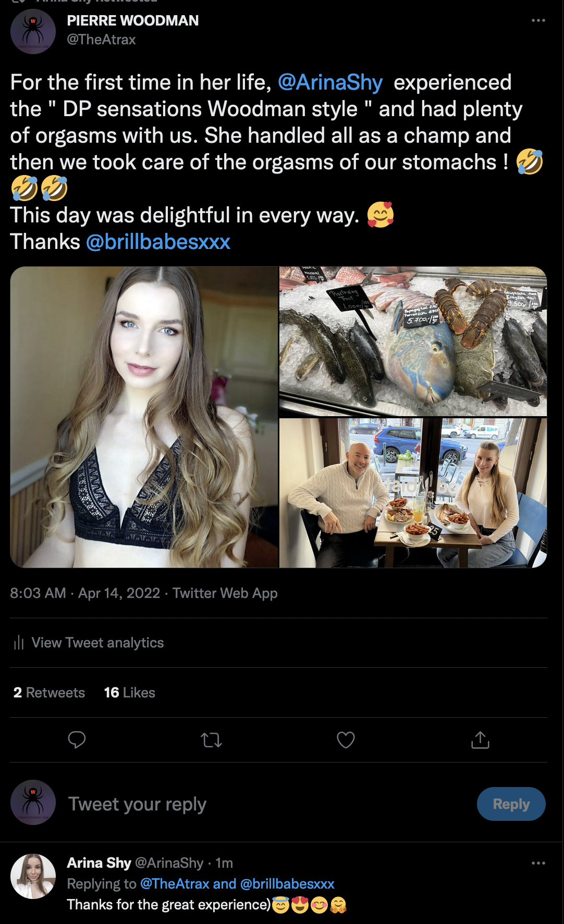This screenshot has height=924, width=564.
Task: Click the 'Tweet your reply' input field
Action: [x=261, y=804]
